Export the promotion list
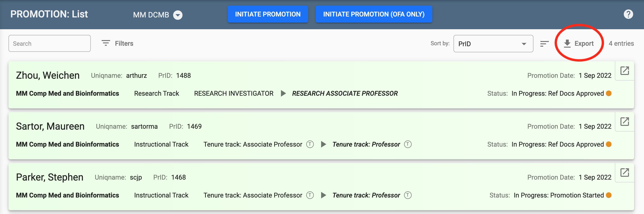The image size is (644, 214). point(579,43)
